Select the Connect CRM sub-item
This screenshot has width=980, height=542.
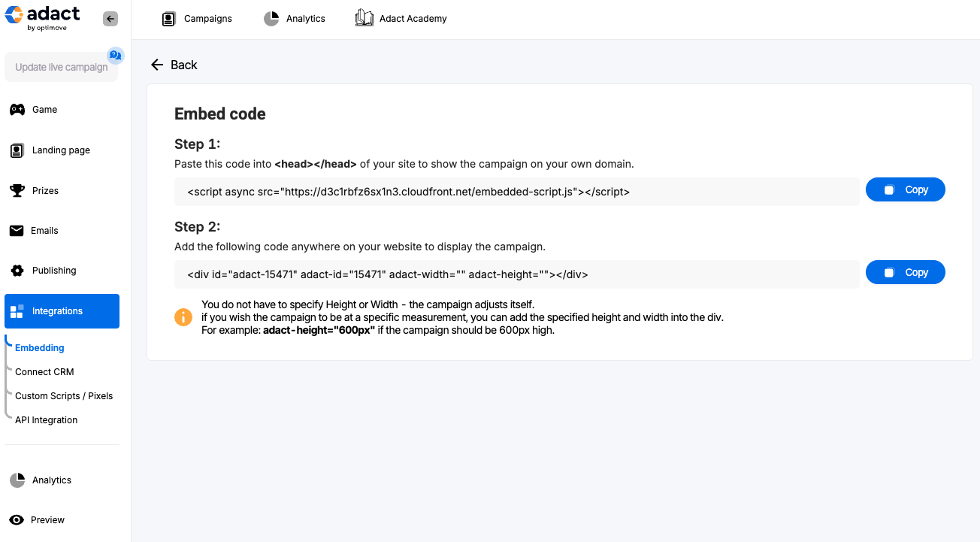click(44, 372)
